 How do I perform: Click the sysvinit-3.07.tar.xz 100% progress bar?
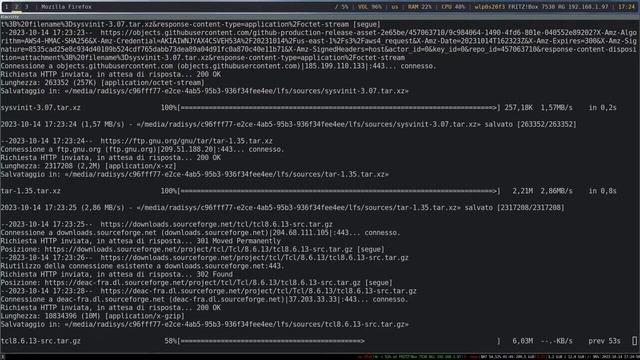pos(338,108)
